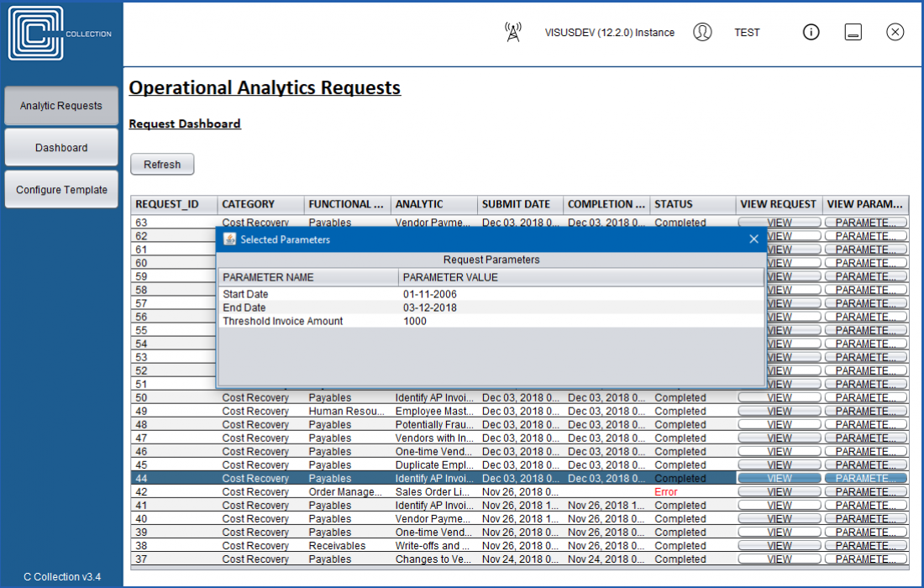The height and width of the screenshot is (588, 924).
Task: Show parameters for request 38
Action: coord(866,546)
